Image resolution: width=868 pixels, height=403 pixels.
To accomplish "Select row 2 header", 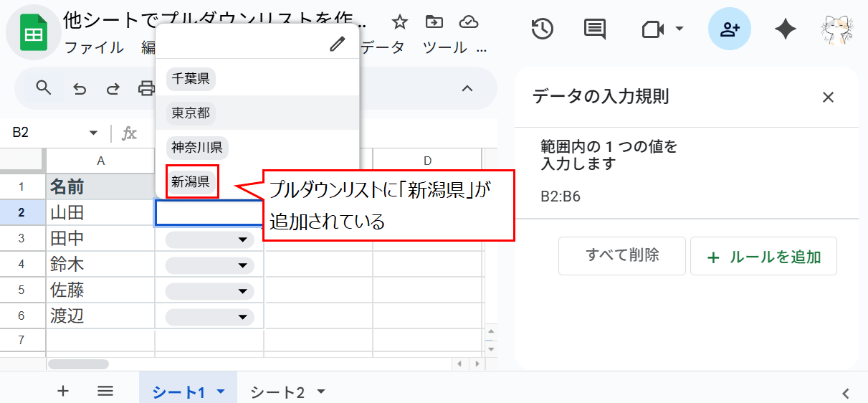I will coord(22,213).
